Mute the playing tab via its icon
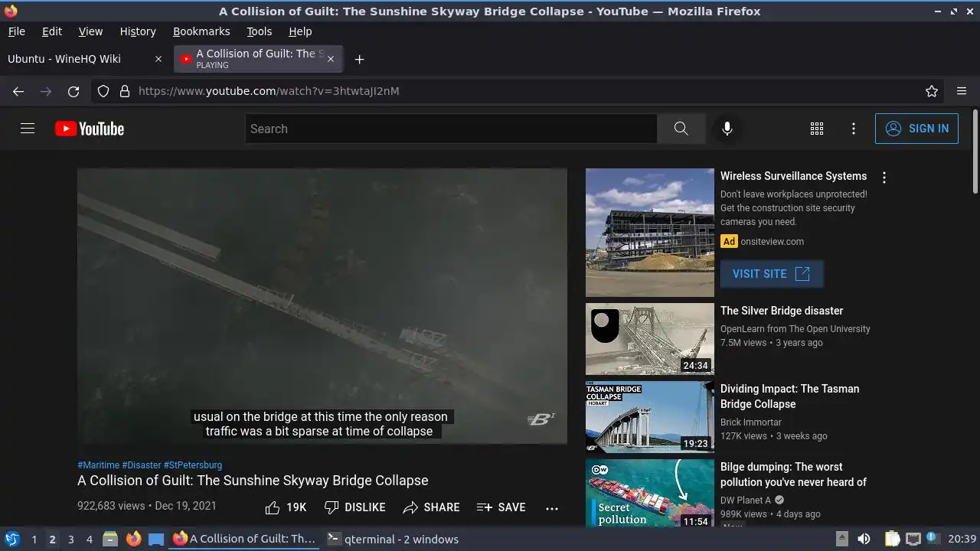 click(x=185, y=59)
